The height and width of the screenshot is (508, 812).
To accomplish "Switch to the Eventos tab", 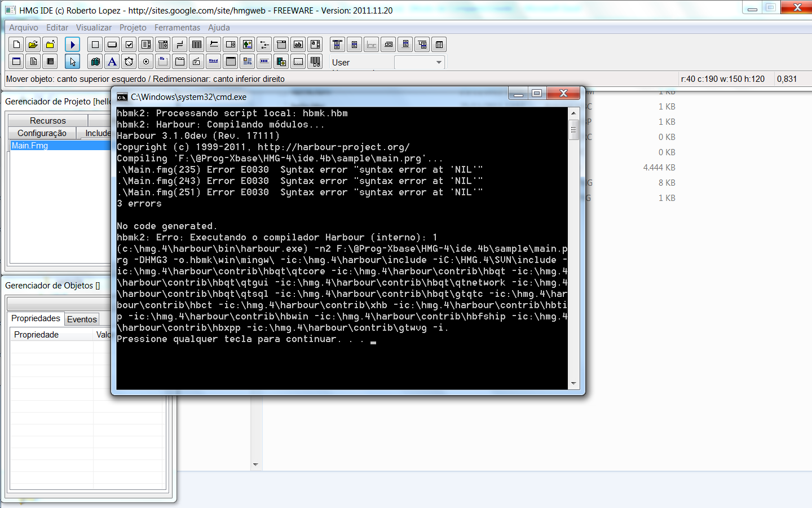I will click(x=82, y=319).
